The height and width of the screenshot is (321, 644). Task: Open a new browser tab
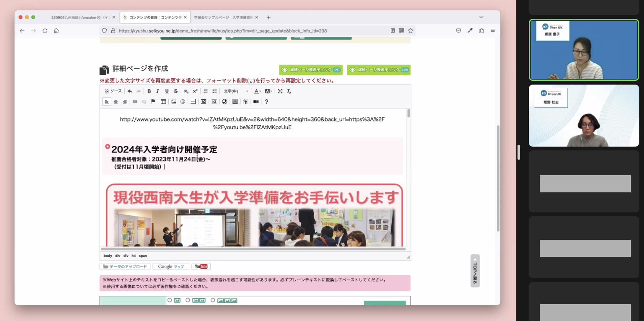[x=269, y=17]
